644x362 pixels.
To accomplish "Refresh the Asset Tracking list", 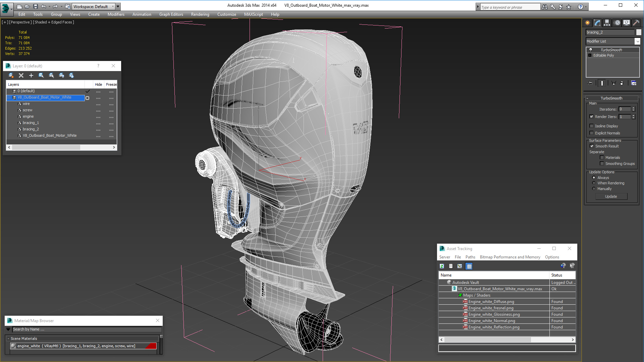I will click(442, 266).
